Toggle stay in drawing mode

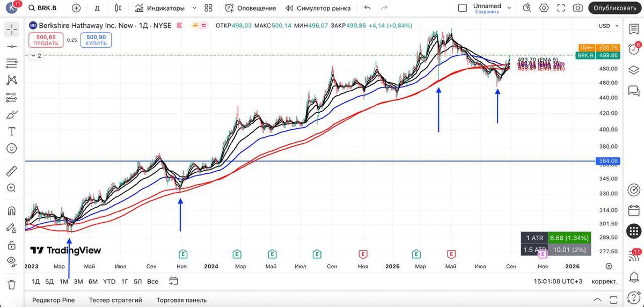coord(12,228)
